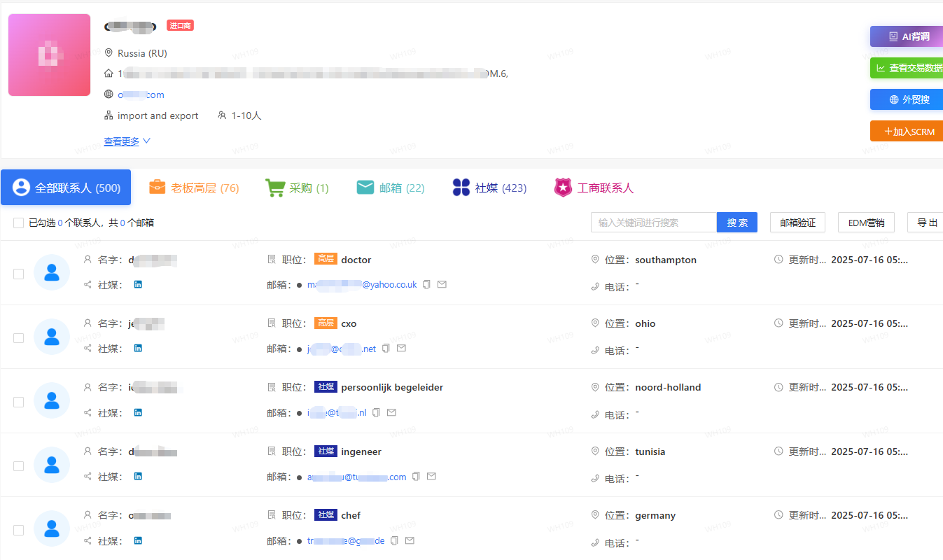Tick the select-all contacts checkbox
The image size is (943, 560).
coord(19,223)
